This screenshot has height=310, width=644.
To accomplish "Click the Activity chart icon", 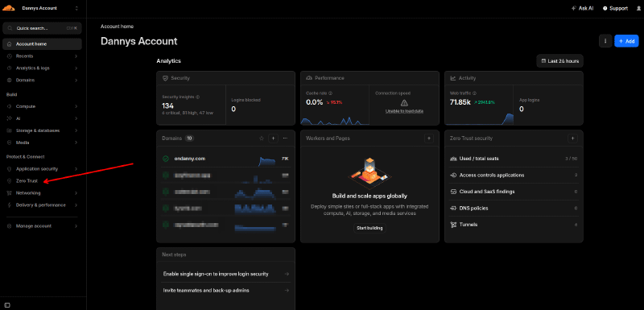I will tap(453, 77).
